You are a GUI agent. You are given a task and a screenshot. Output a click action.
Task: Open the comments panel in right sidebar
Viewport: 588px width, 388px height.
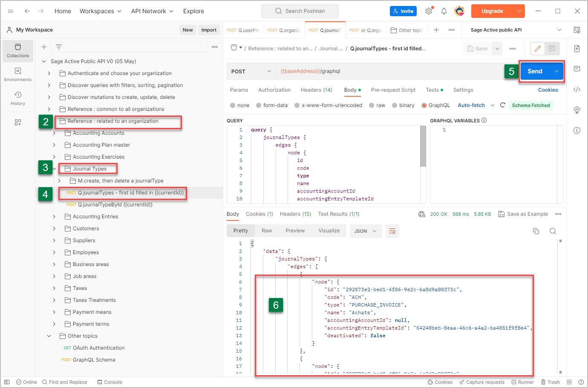pos(577,69)
